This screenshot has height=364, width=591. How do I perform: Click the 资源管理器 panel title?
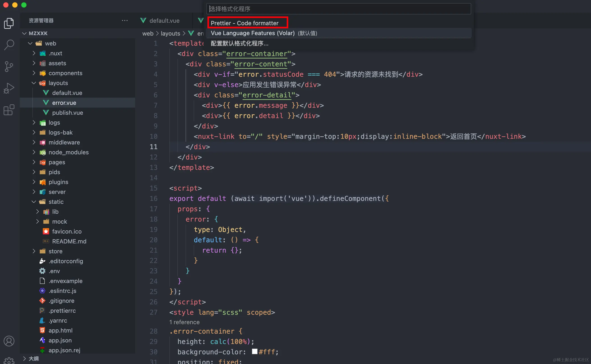(41, 20)
